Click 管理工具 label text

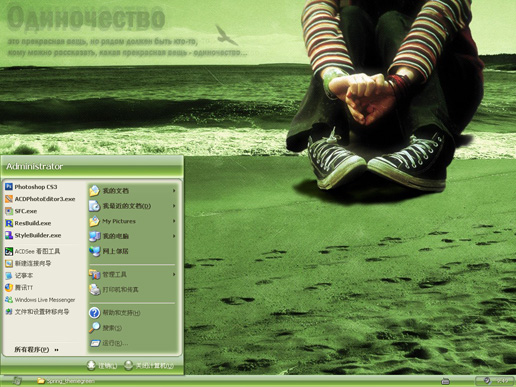point(114,274)
